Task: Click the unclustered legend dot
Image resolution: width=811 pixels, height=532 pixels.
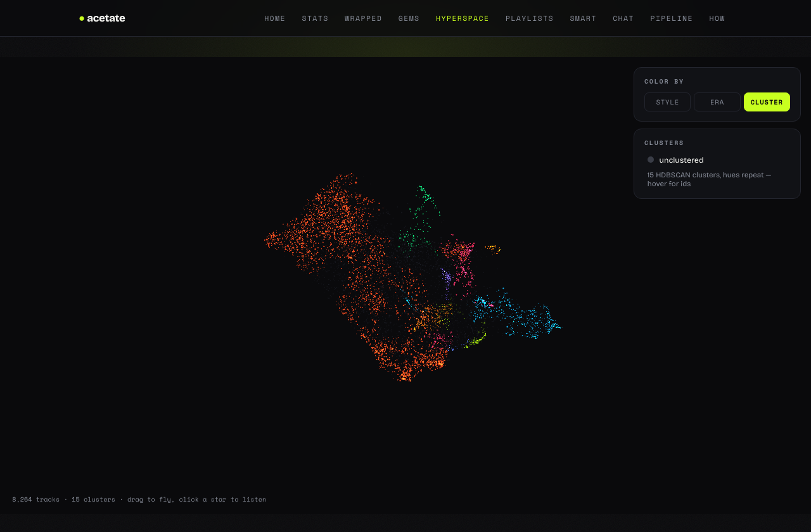Action: click(651, 160)
